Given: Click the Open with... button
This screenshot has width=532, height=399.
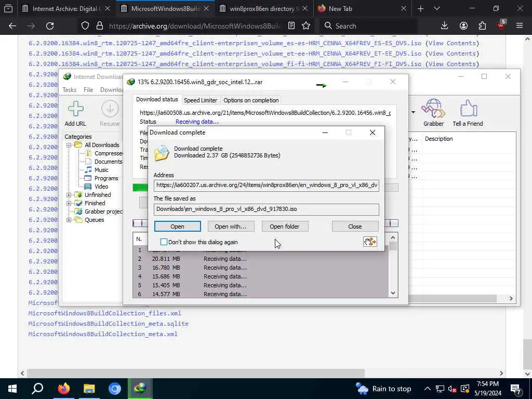Looking at the screenshot, I should [x=231, y=227].
